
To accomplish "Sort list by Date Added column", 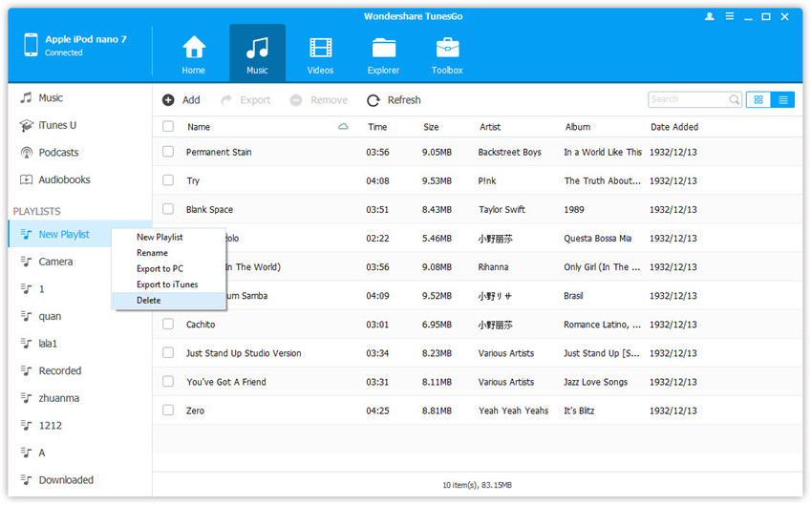I will (x=674, y=127).
